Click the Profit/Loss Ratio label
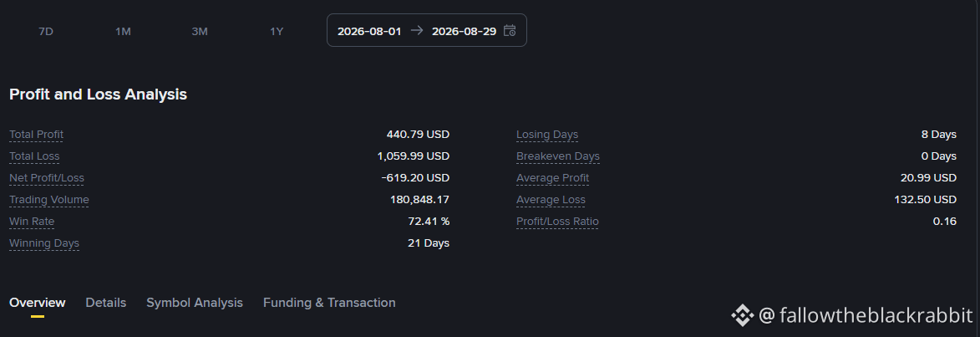The width and height of the screenshot is (980, 337). pos(557,222)
